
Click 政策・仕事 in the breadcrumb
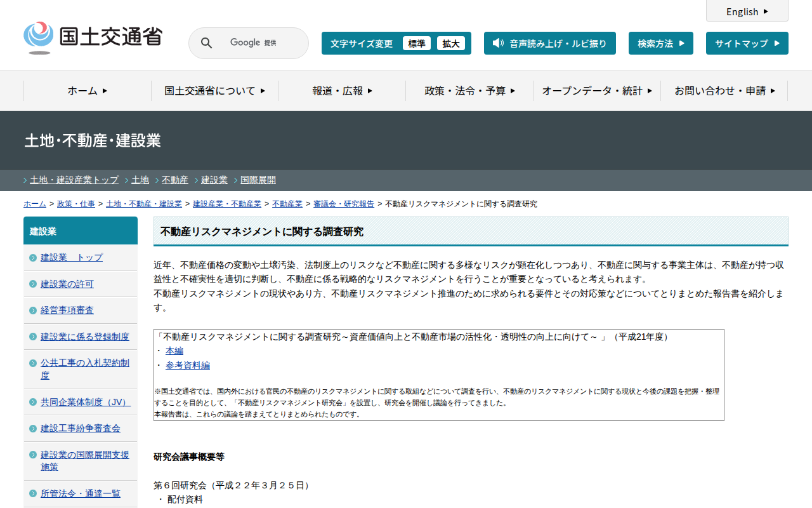(x=76, y=204)
